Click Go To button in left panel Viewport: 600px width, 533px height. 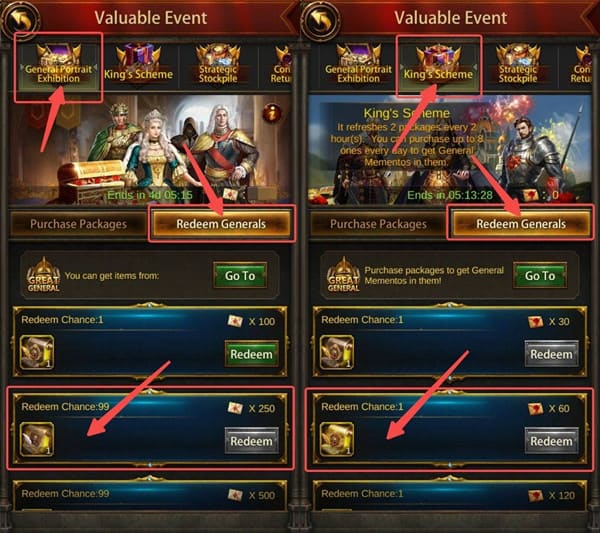240,275
